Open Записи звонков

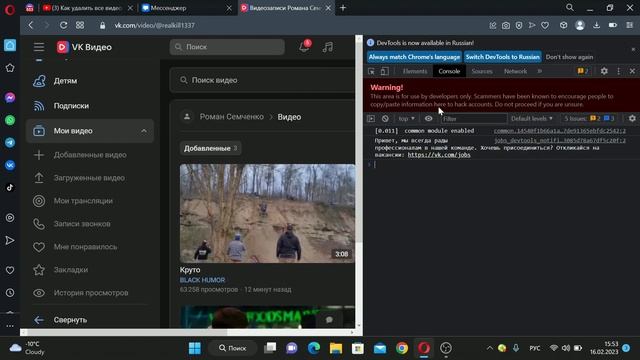point(82,224)
